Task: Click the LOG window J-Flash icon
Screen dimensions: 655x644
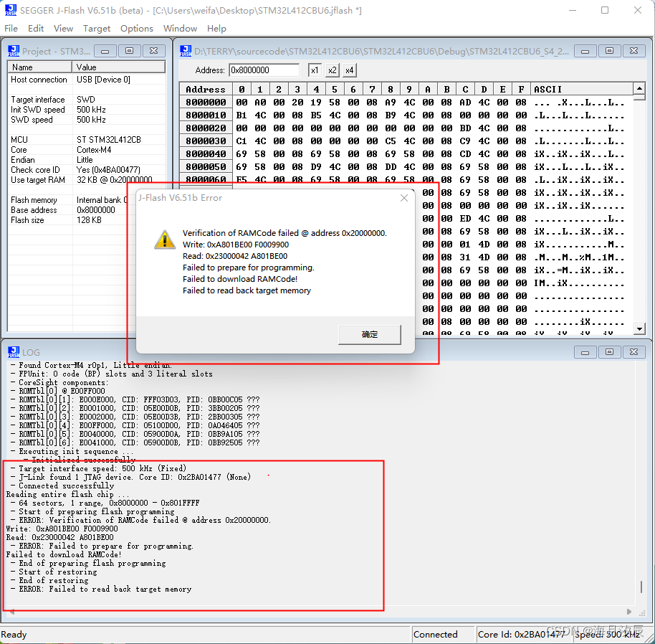Action: 14,352
